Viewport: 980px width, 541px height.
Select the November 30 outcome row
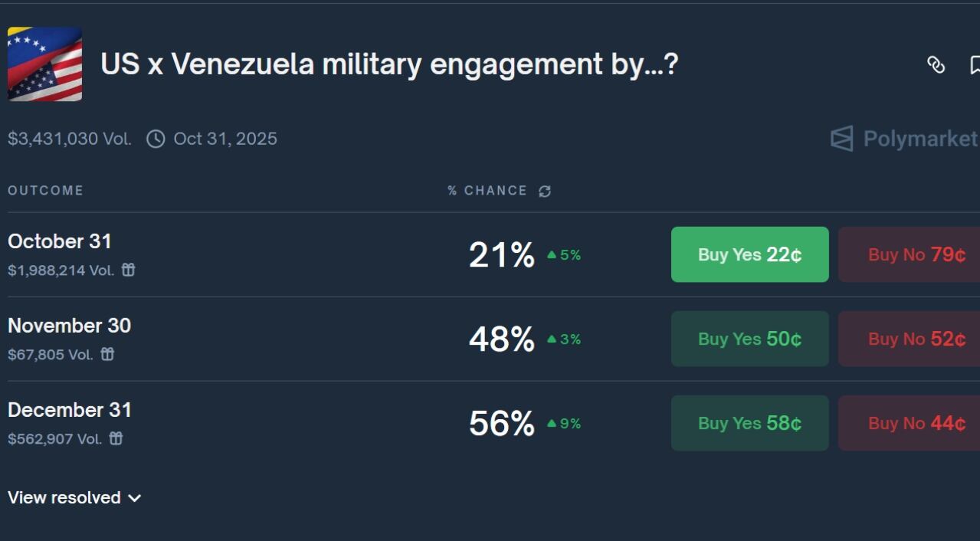pos(69,325)
